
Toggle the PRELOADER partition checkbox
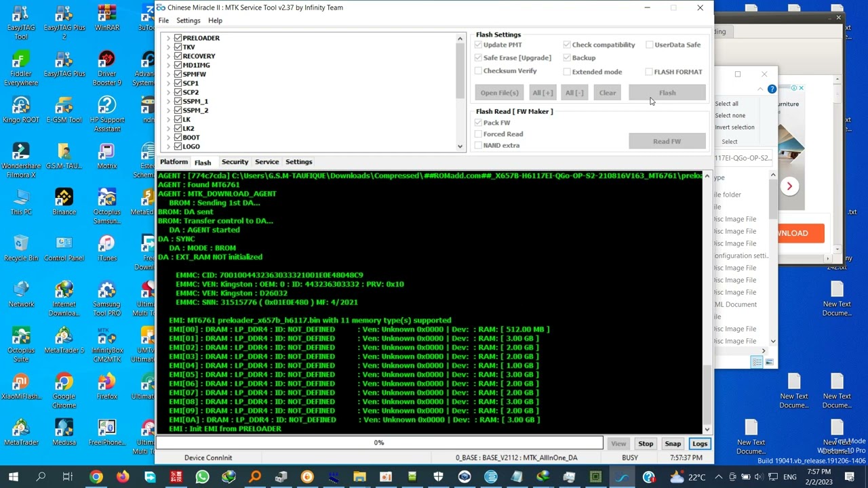178,38
